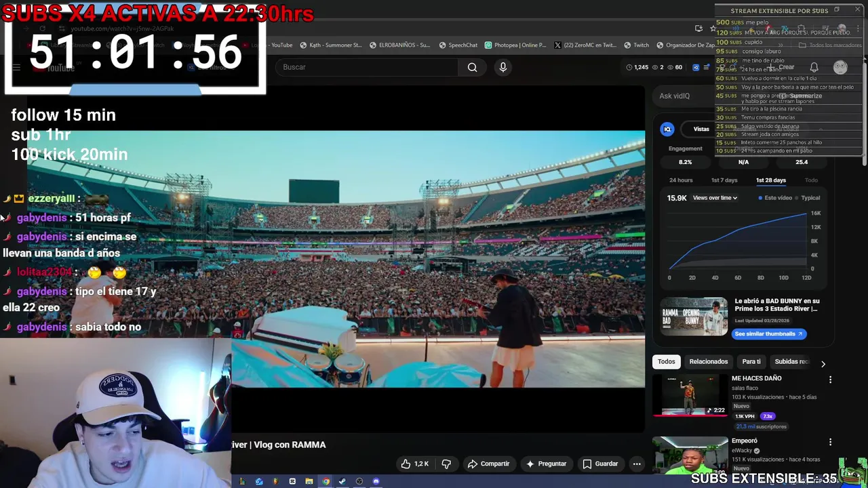
Task: Open Discord from the taskbar
Action: point(376,481)
